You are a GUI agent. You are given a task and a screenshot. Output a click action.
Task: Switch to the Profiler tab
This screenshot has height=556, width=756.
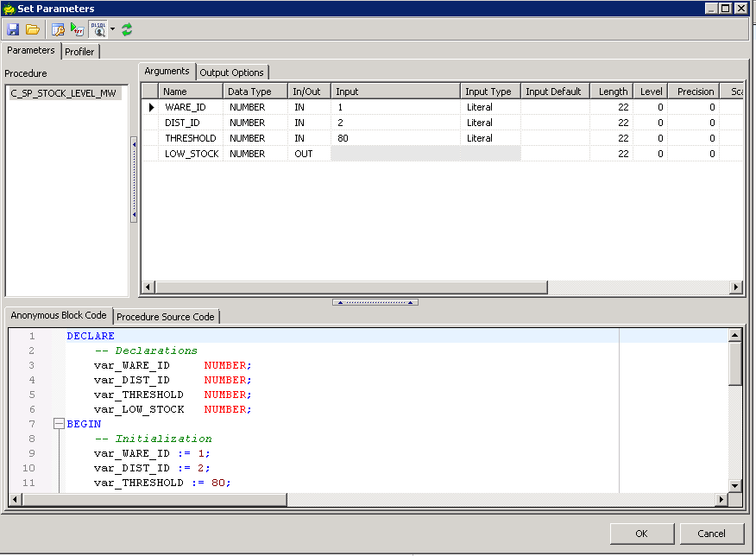(x=79, y=52)
